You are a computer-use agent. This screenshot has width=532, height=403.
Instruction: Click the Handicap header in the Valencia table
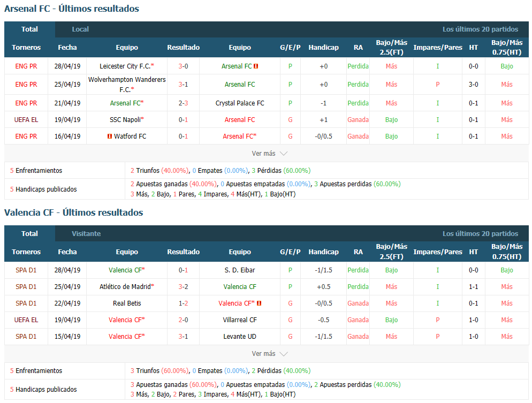323,252
